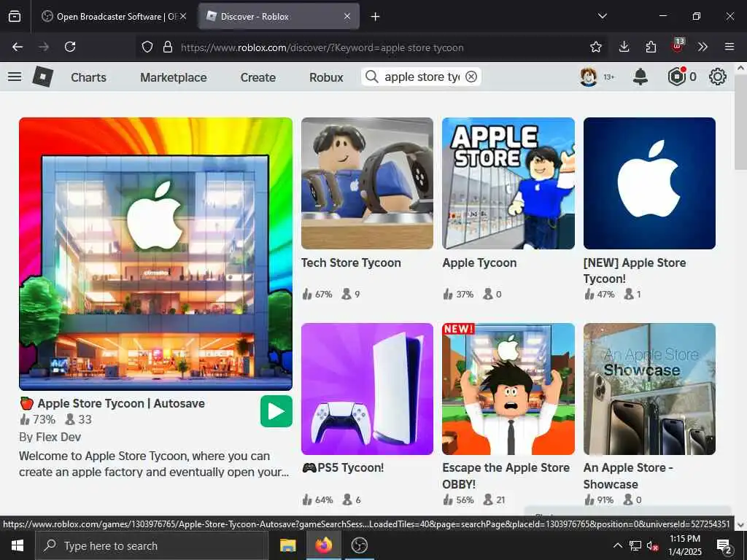Open Apple Store Tycoon Autosave large thumbnail
Image resolution: width=747 pixels, height=560 pixels.
coord(156,254)
